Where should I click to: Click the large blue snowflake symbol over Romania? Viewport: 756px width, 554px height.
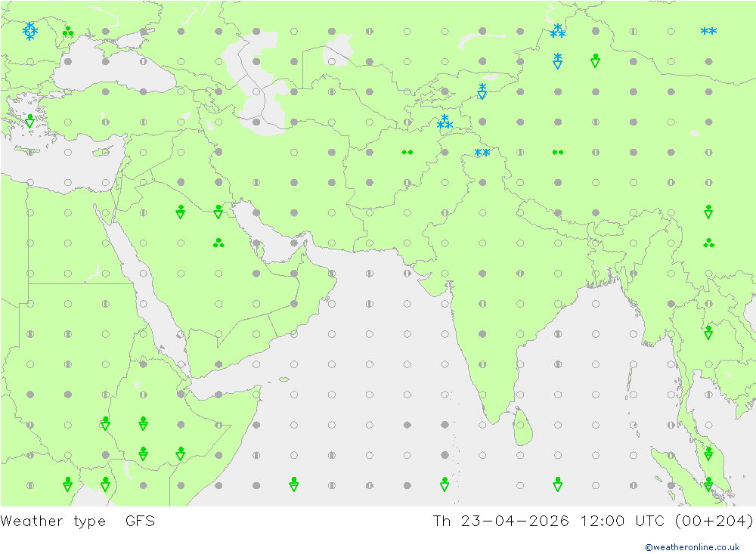[x=30, y=31]
